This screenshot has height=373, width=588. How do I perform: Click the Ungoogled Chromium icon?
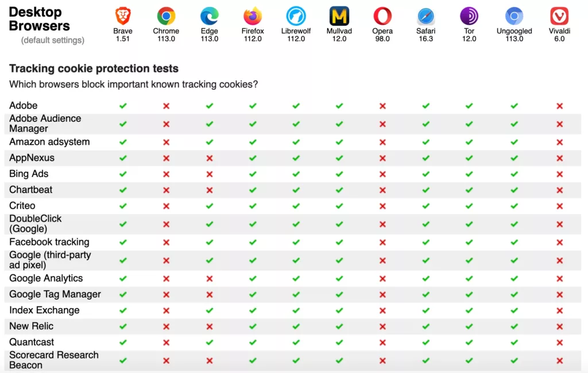[x=514, y=16]
